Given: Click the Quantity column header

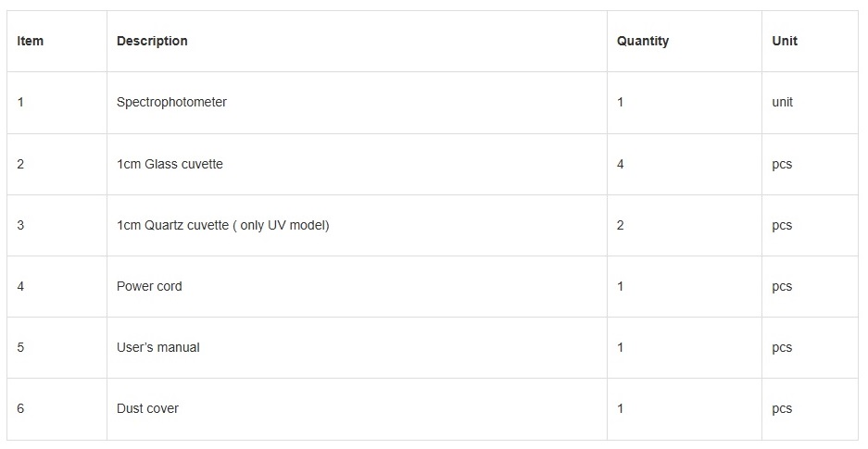Looking at the screenshot, I should 643,41.
